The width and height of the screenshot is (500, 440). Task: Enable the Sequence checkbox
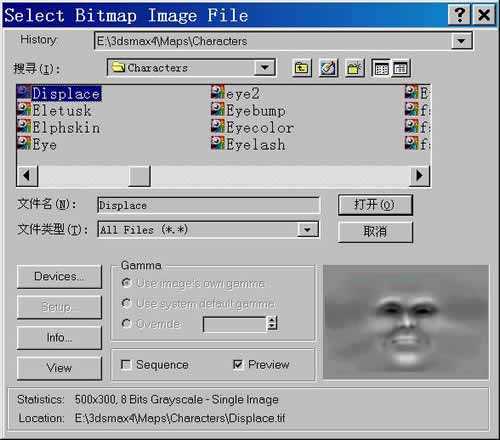point(126,364)
